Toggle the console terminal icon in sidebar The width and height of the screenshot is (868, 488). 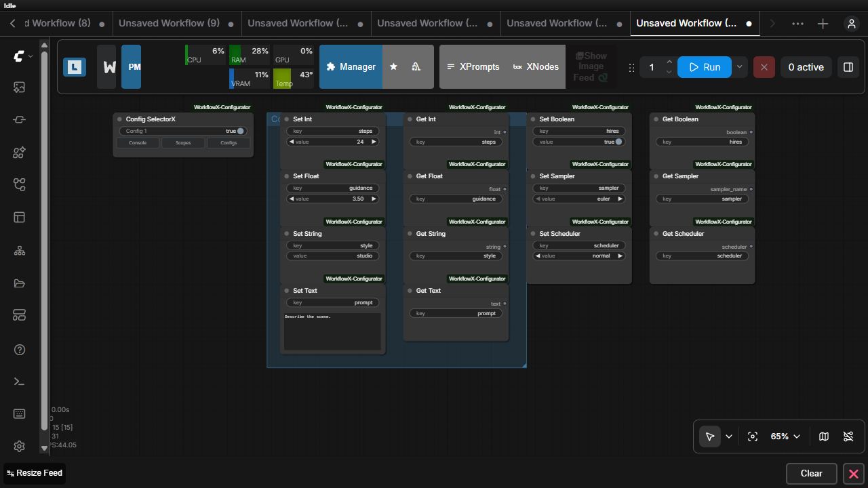pos(19,382)
